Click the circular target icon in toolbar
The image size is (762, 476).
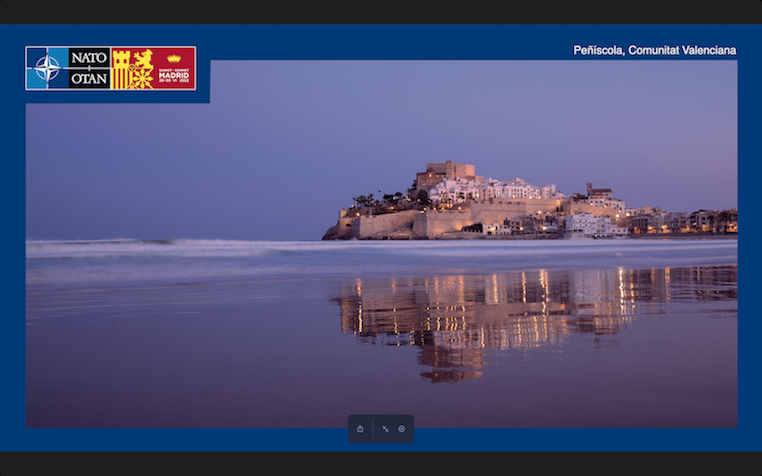[x=401, y=429]
